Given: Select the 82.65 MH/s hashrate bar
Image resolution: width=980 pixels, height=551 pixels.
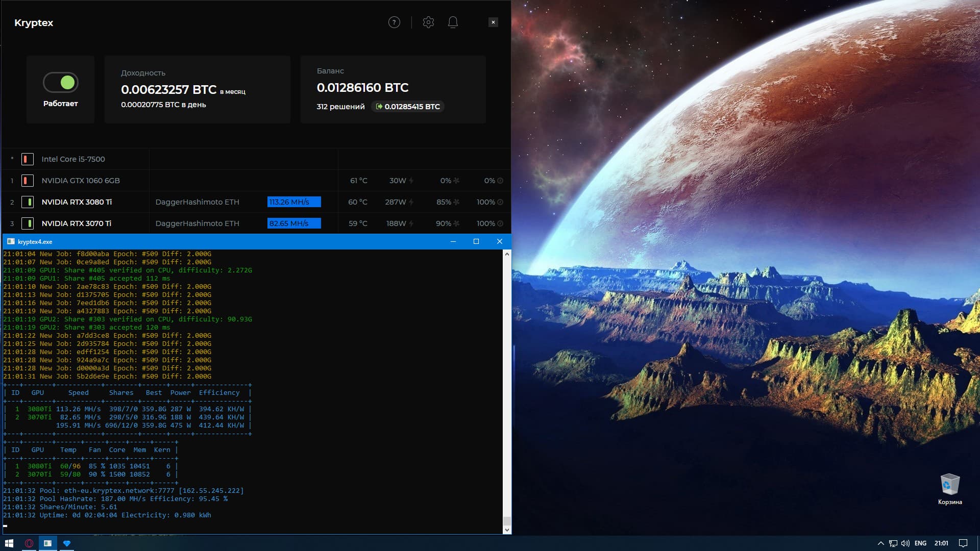Looking at the screenshot, I should [x=294, y=223].
